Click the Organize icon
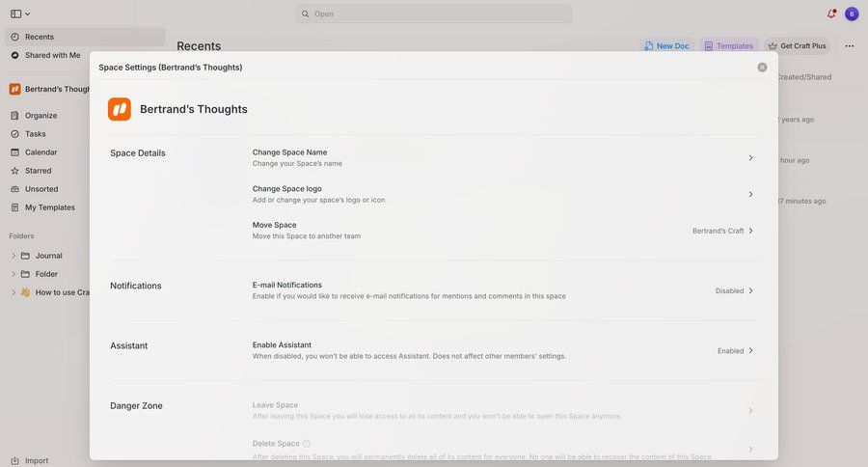 14,115
